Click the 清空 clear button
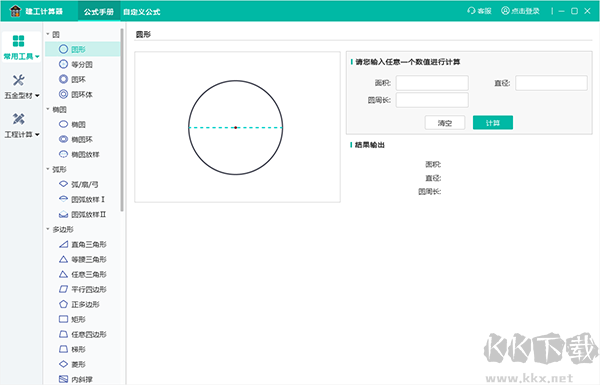Screen dimensions: 600x385 pyautogui.click(x=445, y=123)
